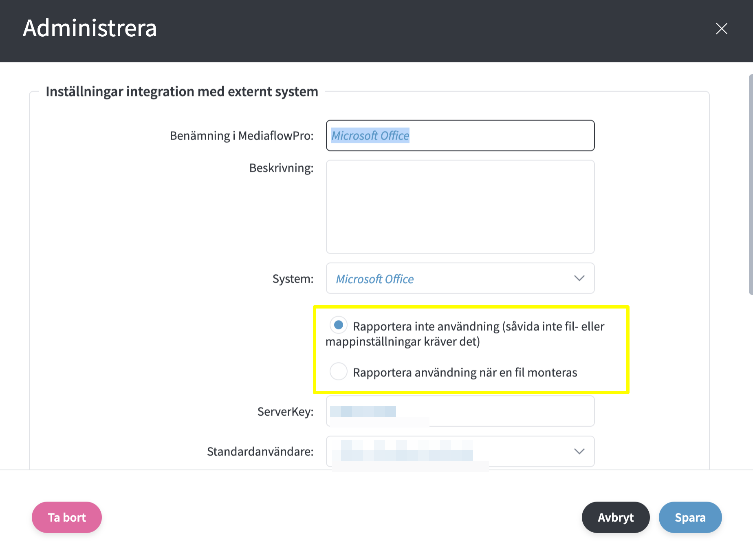Image resolution: width=753 pixels, height=560 pixels.
Task: Click the blue Spara button
Action: (x=690, y=517)
